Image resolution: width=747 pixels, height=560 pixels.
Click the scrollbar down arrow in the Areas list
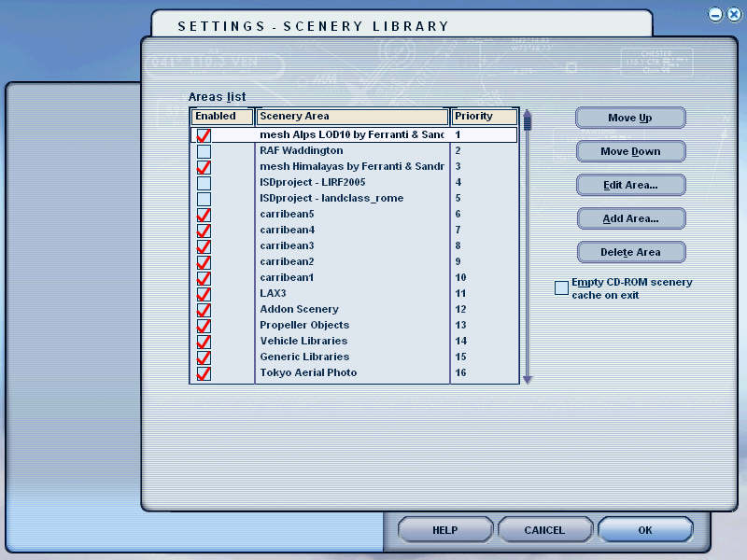527,379
